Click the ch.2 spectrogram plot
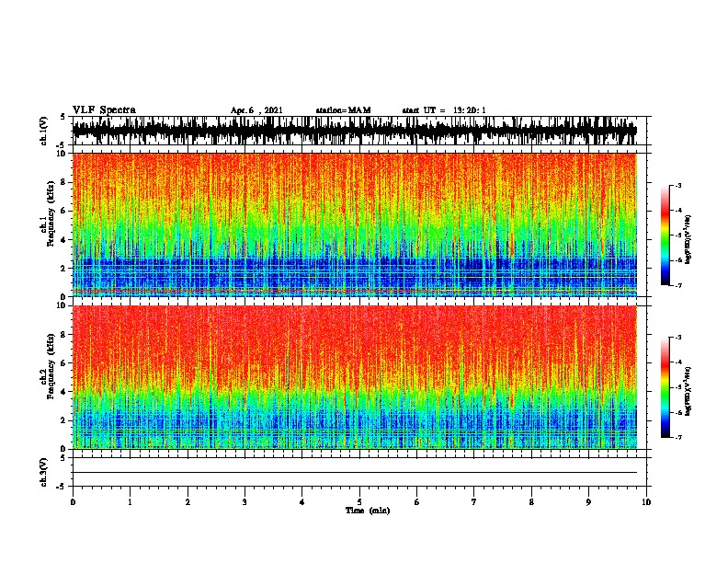Viewport: 728px width, 563px height. 355,377
